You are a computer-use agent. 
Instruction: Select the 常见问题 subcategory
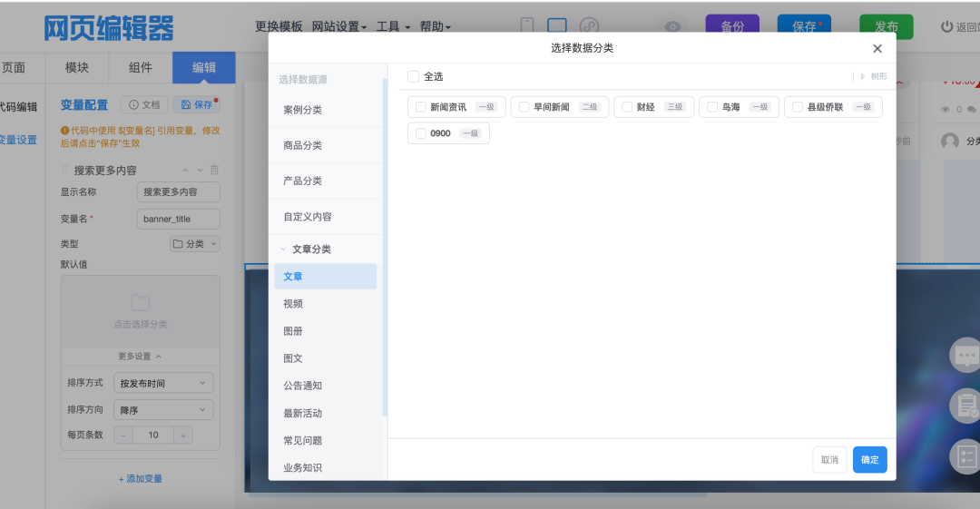[325, 441]
